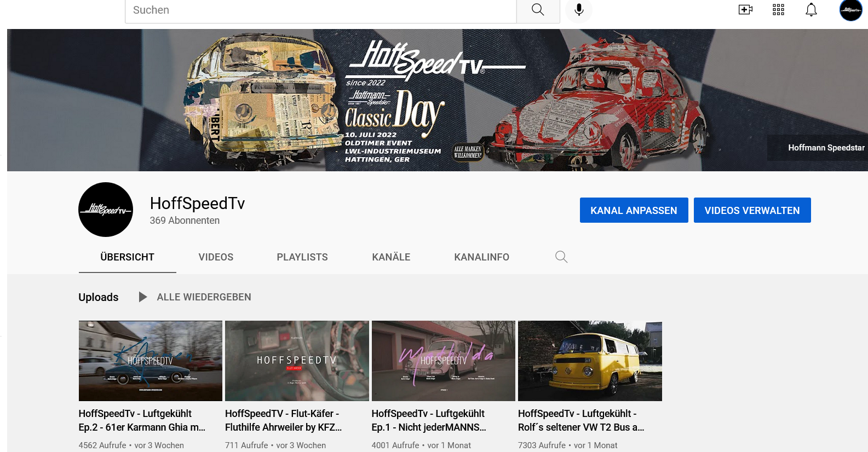Search within channel using magnifier icon
The height and width of the screenshot is (452, 868).
[561, 257]
